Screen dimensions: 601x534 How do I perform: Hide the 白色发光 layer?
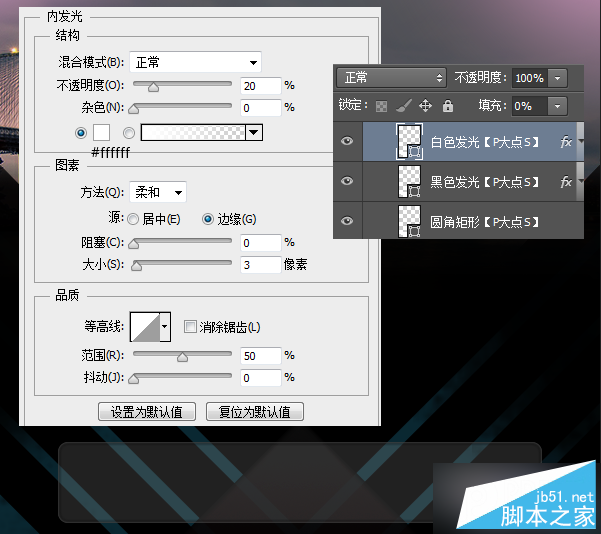[x=347, y=141]
